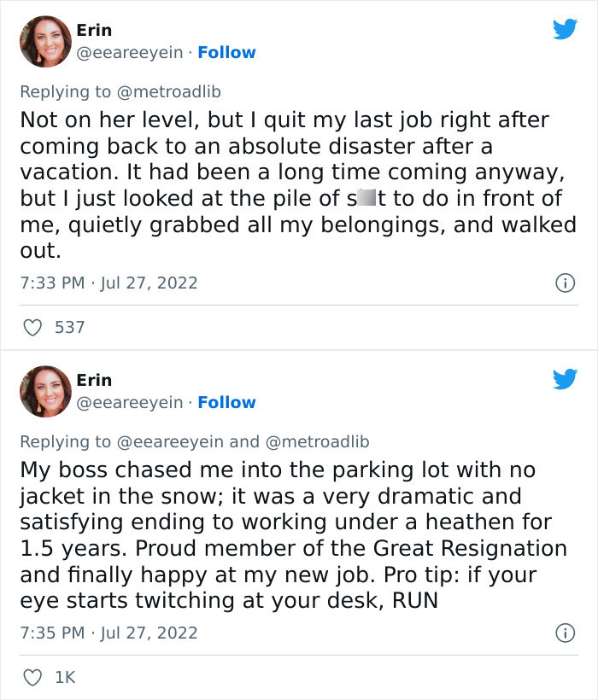Click Erin's display name in first tweet
598x700 pixels.
click(x=94, y=30)
